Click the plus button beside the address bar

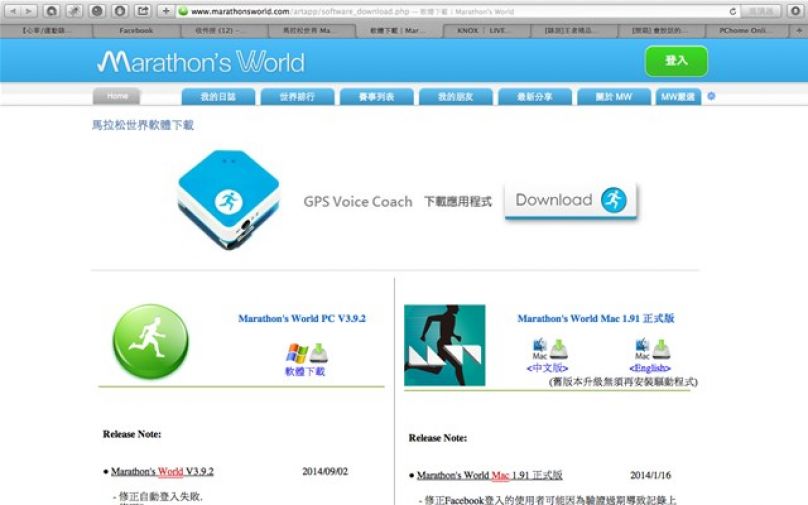165,11
